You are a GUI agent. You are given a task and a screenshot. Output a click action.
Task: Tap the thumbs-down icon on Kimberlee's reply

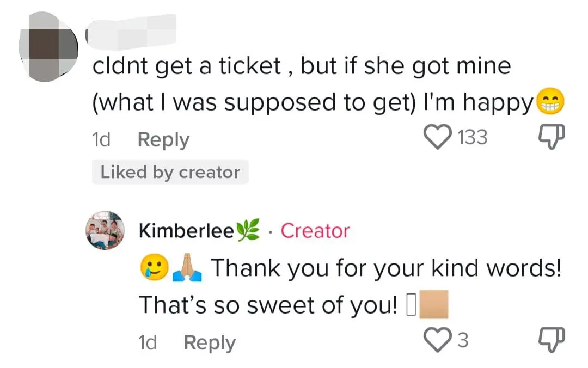pyautogui.click(x=551, y=338)
